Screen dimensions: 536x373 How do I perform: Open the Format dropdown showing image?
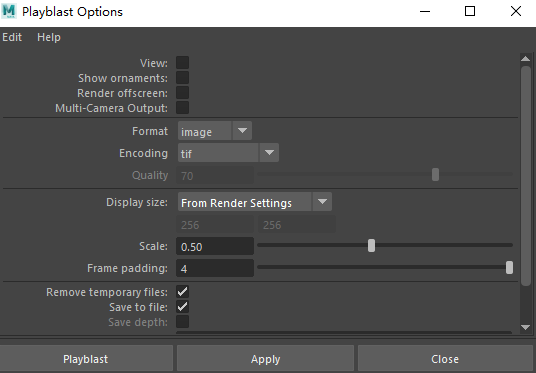pyautogui.click(x=215, y=131)
